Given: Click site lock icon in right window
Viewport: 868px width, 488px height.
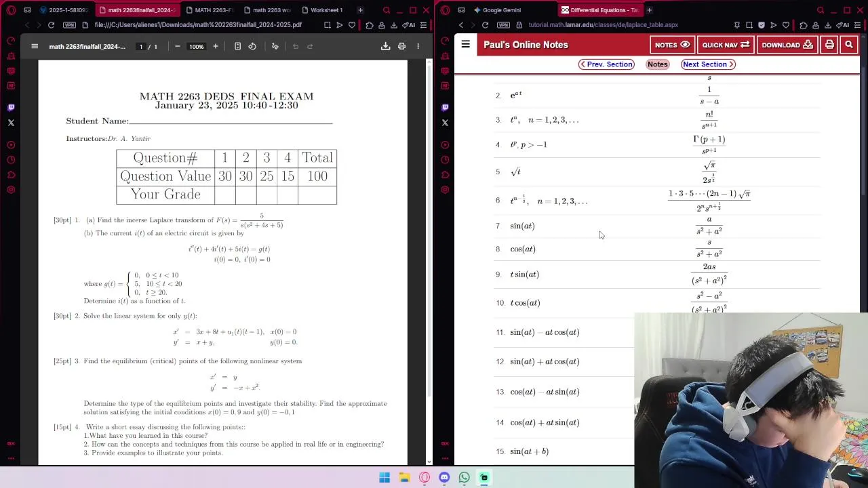Looking at the screenshot, I should (x=519, y=25).
